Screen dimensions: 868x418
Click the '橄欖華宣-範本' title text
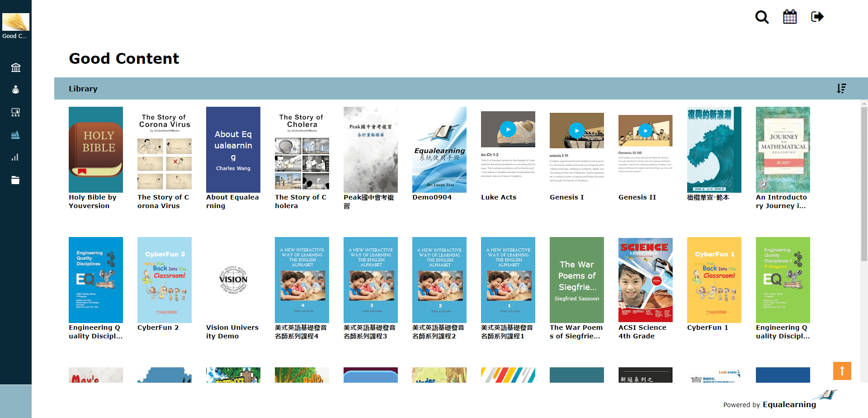[708, 197]
